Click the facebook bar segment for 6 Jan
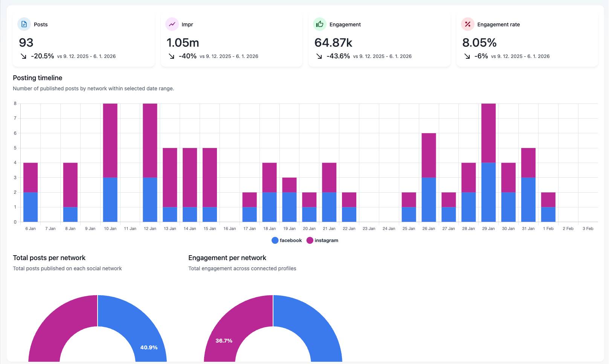Screen dimensions: 609x364 click(31, 207)
